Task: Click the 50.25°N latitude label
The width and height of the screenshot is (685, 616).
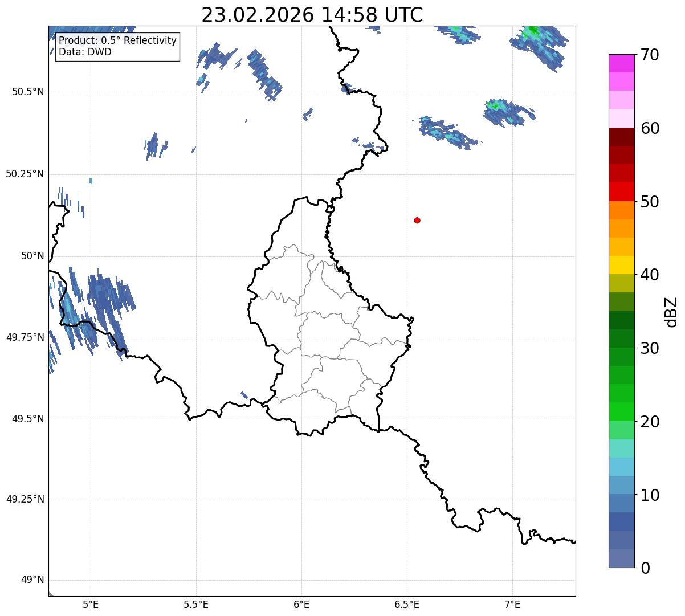Action: click(x=25, y=174)
